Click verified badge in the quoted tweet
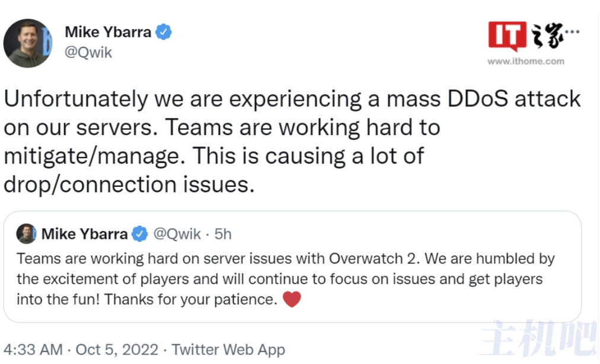The width and height of the screenshot is (600, 364). point(140,234)
